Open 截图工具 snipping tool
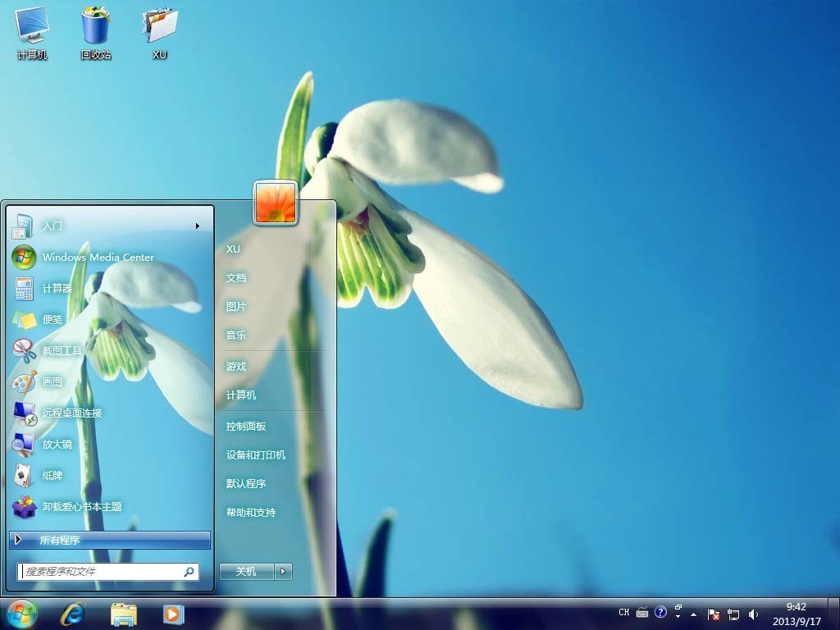The image size is (840, 630). [x=62, y=350]
